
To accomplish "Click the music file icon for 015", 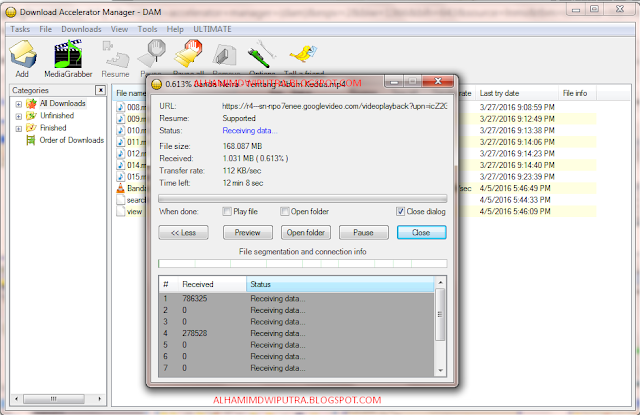I will click(120, 177).
